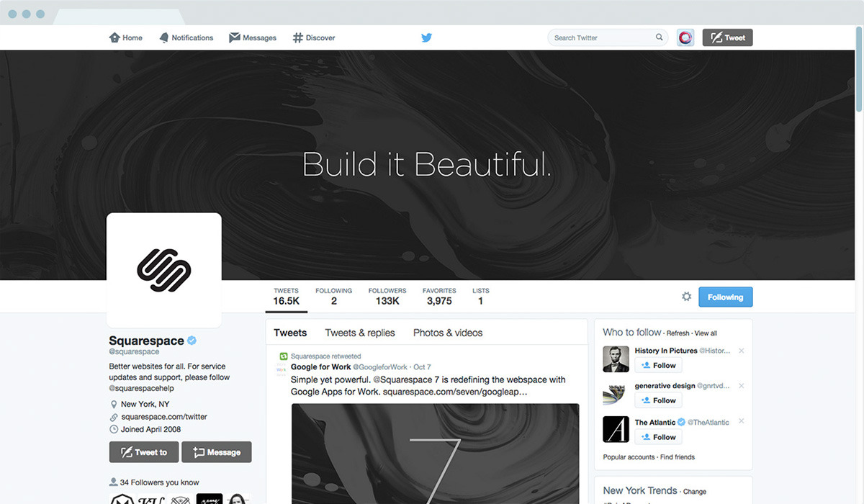This screenshot has height=504, width=864.
Task: Open the squarespace.com/twitter profile link
Action: [164, 417]
